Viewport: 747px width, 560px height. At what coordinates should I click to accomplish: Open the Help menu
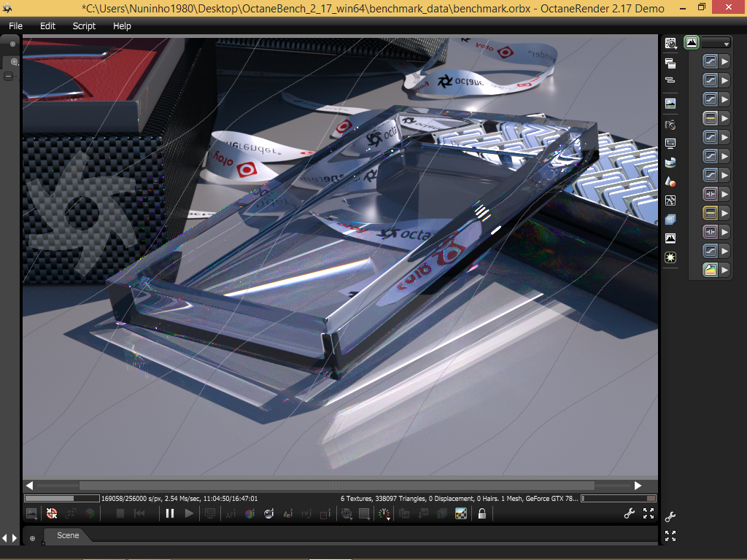tap(122, 26)
